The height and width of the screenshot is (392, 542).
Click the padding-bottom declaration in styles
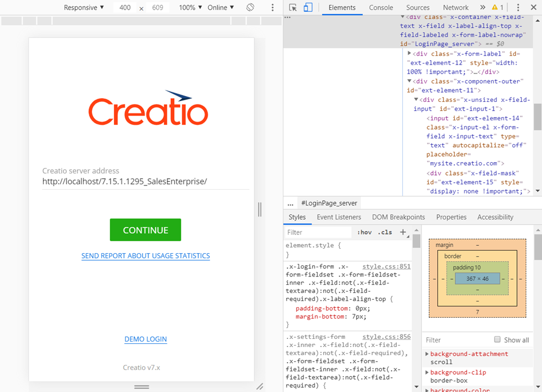click(x=333, y=309)
